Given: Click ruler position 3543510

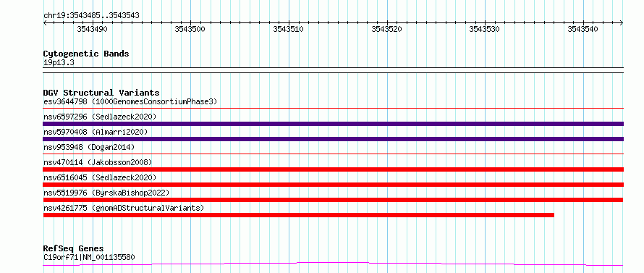Looking at the screenshot, I should tap(289, 29).
